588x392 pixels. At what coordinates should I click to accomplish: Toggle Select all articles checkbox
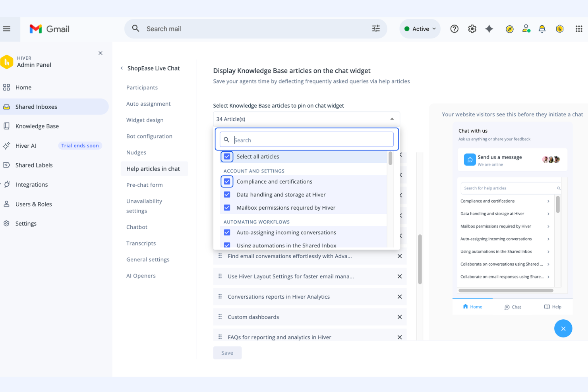227,156
